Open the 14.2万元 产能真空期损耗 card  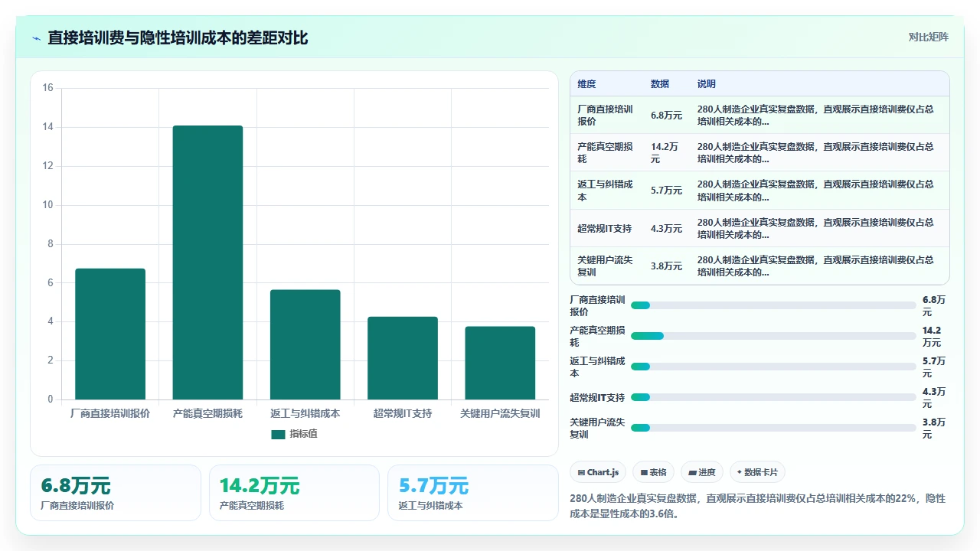(x=294, y=493)
